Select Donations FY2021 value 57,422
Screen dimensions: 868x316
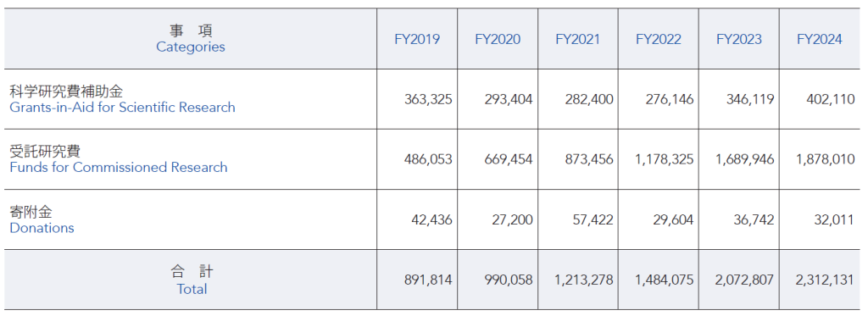click(x=593, y=220)
